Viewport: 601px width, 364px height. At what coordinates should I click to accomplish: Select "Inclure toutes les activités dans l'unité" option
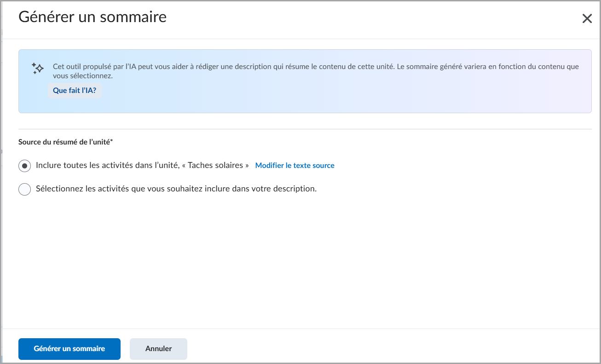click(x=24, y=165)
